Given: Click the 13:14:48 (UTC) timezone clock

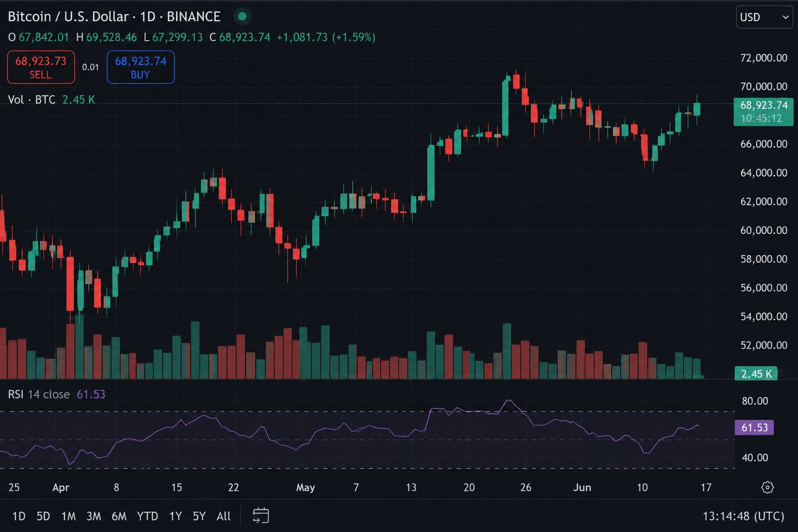Looking at the screenshot, I should click(743, 516).
